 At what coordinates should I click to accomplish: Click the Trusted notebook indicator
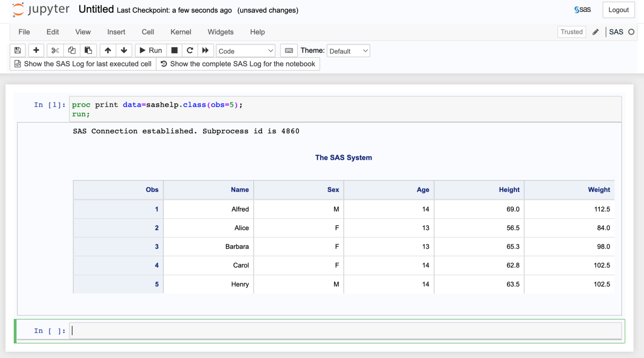pos(571,32)
